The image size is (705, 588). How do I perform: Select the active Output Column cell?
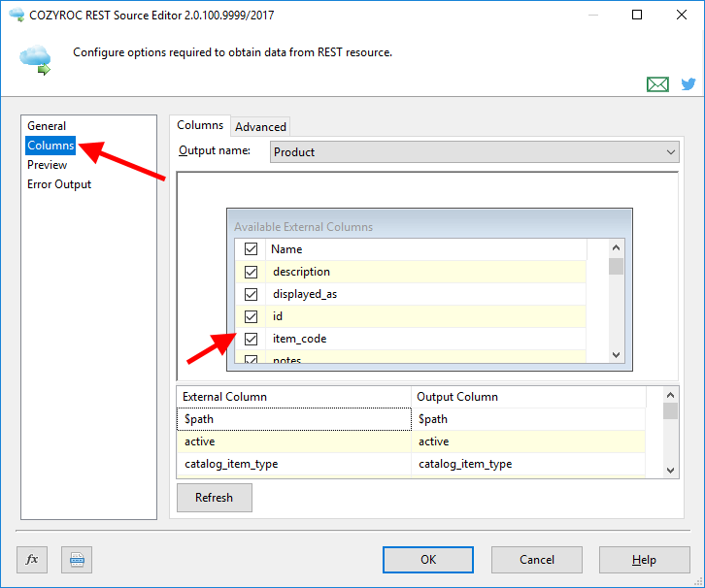point(528,441)
